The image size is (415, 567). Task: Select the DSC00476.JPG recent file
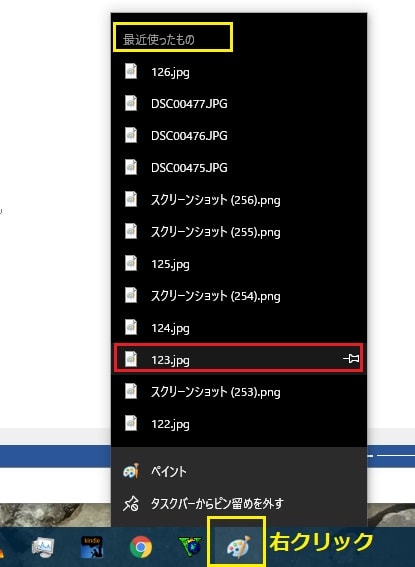(x=239, y=136)
